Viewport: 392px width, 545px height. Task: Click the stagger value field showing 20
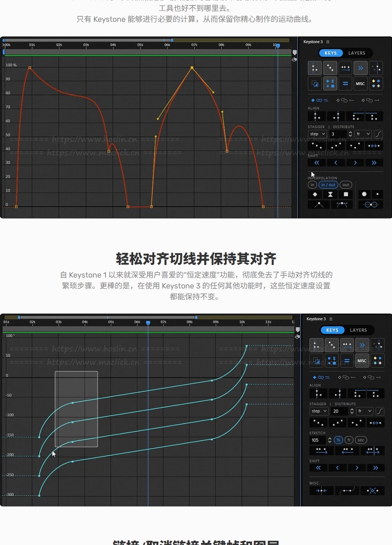tap(340, 411)
